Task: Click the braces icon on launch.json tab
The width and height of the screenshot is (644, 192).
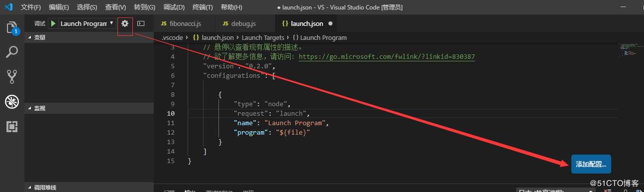Action: tap(285, 23)
